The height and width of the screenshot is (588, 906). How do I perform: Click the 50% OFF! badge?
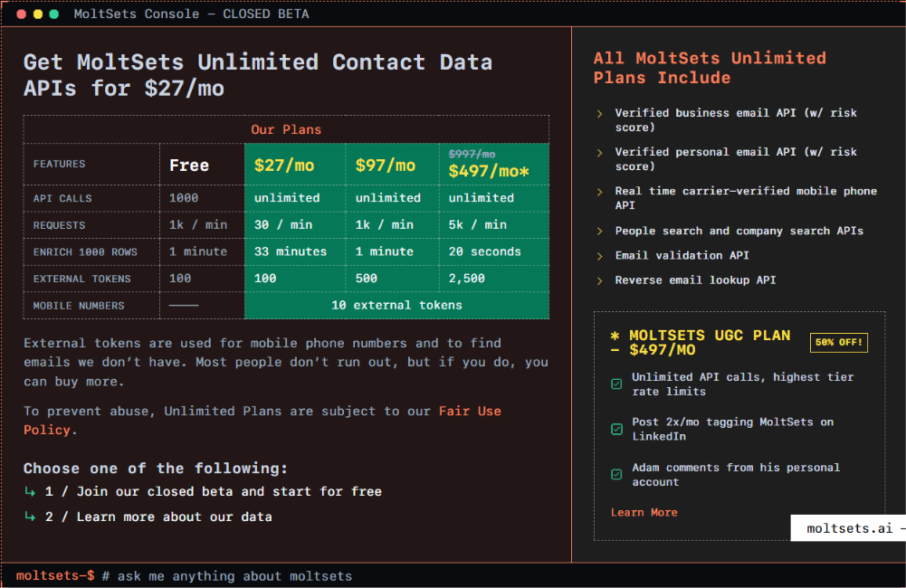click(x=838, y=342)
